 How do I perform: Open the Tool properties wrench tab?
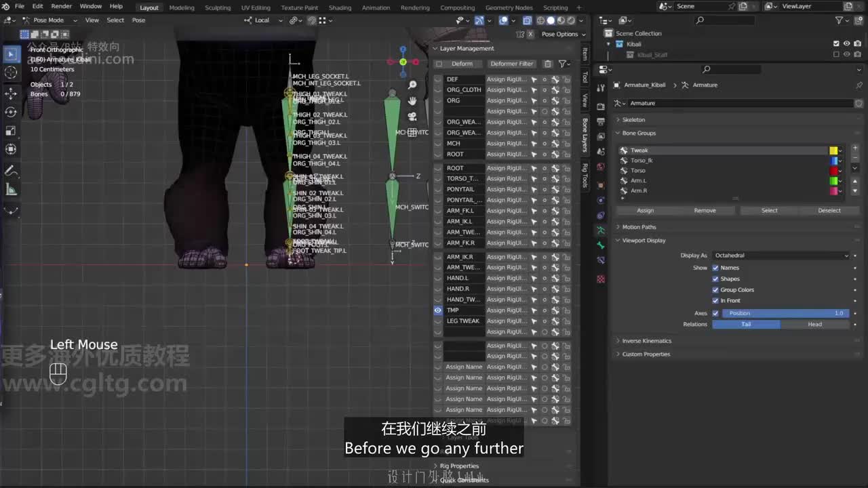[601, 88]
